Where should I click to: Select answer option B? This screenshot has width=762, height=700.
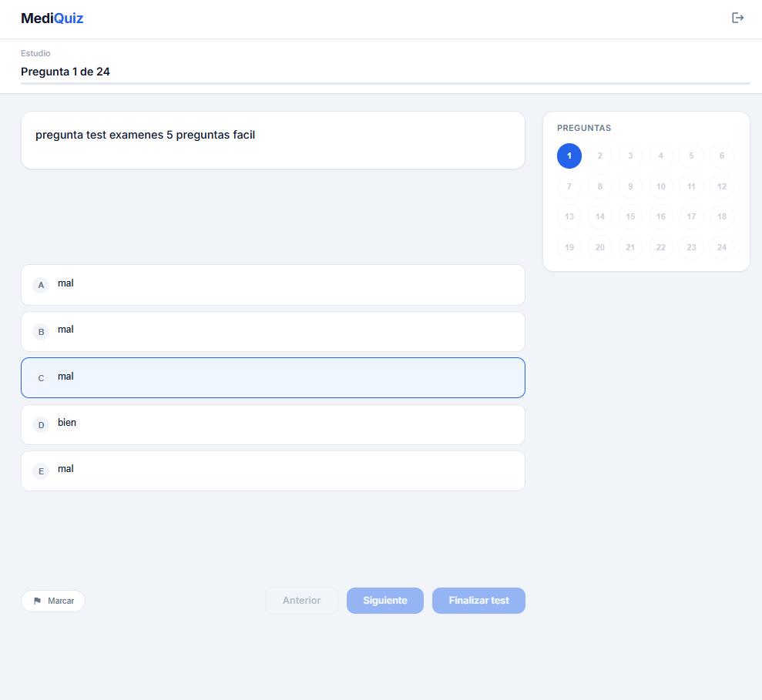(273, 331)
